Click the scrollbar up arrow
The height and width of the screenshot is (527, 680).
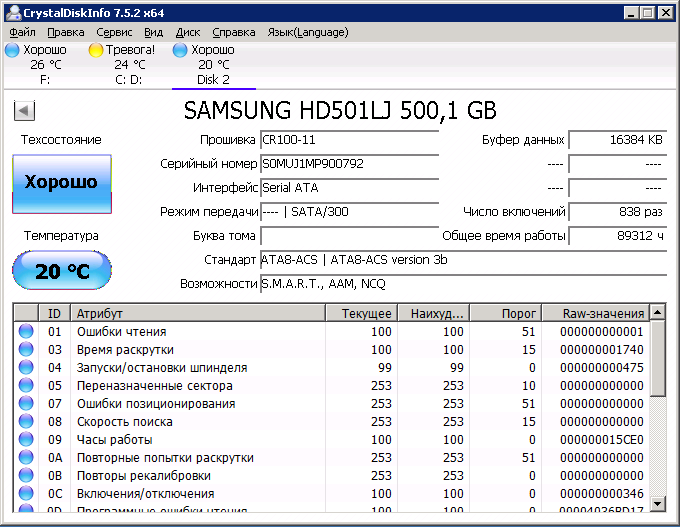click(x=658, y=312)
